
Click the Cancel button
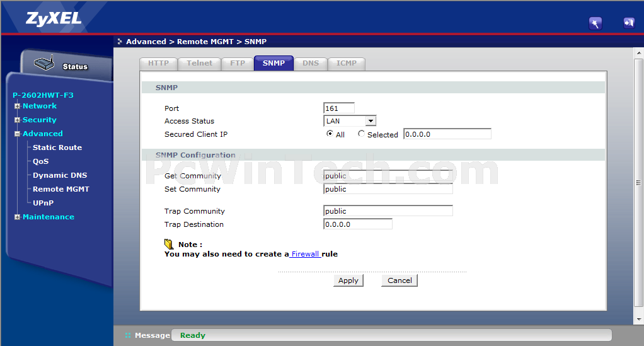pyautogui.click(x=400, y=280)
